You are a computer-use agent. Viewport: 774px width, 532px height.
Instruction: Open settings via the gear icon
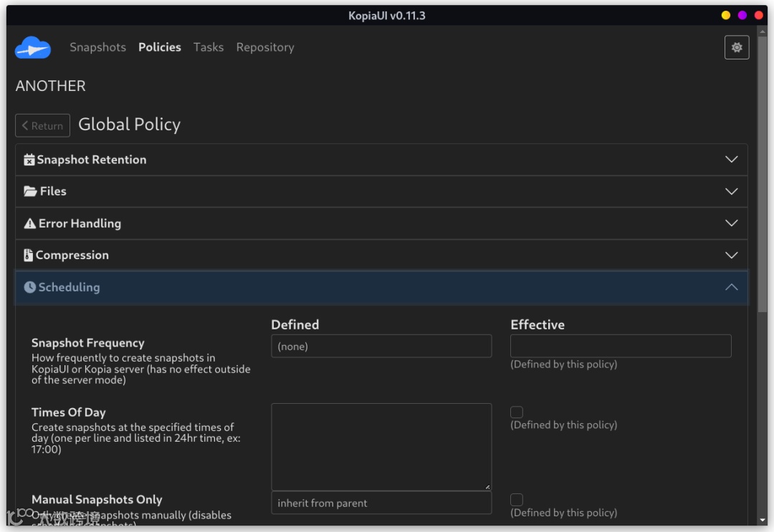click(737, 48)
